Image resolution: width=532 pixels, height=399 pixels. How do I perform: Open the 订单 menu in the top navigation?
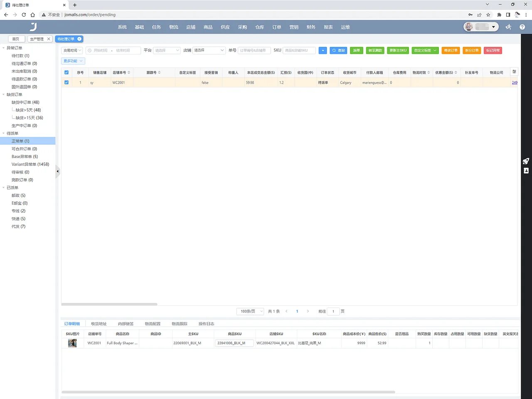(x=276, y=27)
